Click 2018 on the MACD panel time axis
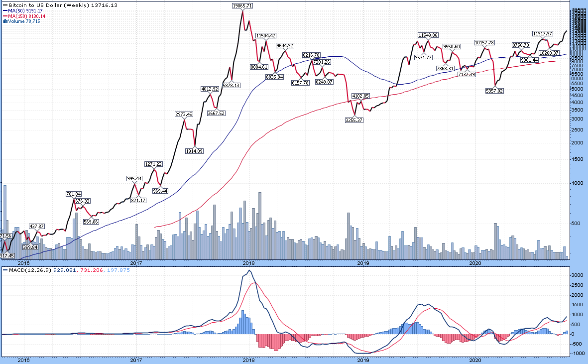Viewport: 588px width, 364px height. [248, 360]
